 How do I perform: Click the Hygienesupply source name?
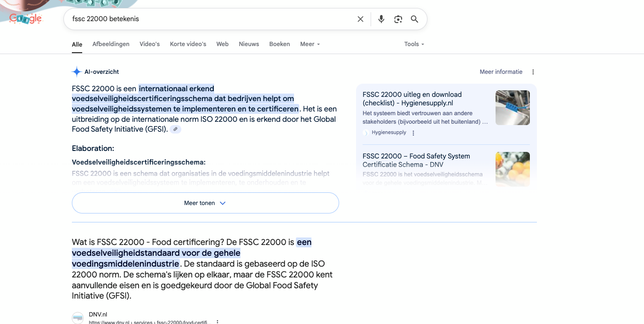pyautogui.click(x=389, y=133)
